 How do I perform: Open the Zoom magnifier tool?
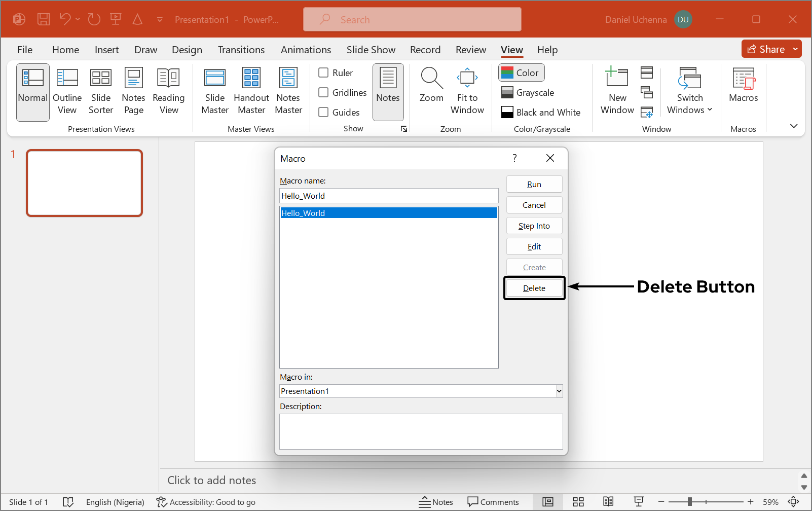tap(431, 86)
